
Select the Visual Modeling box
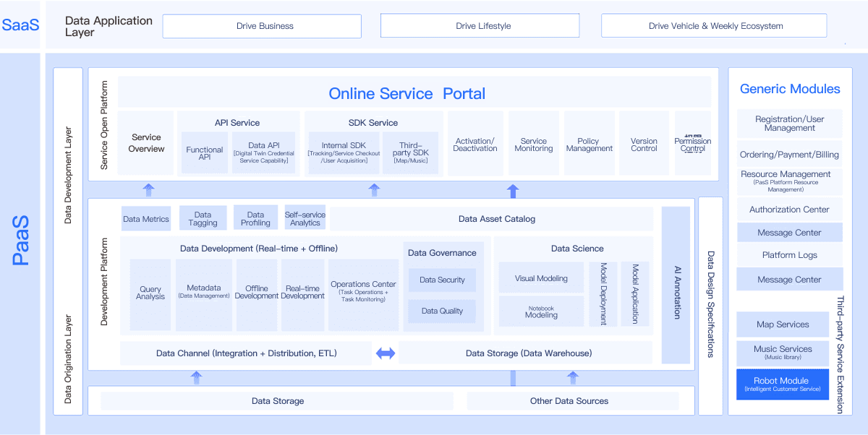[x=541, y=278]
